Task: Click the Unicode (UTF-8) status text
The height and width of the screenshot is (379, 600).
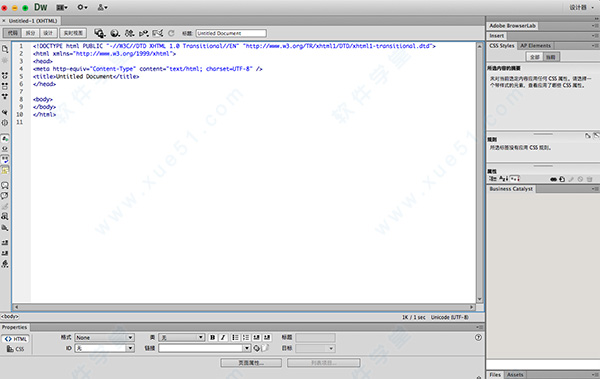Action: (450, 317)
